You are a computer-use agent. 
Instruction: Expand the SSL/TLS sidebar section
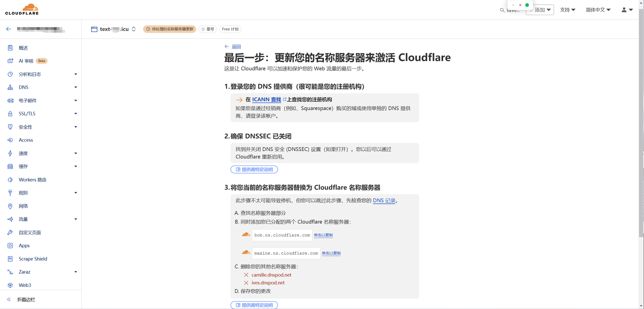pos(75,114)
